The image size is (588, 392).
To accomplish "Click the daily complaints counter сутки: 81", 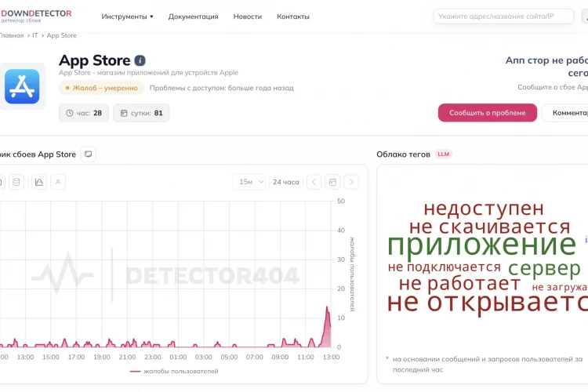I will 141,113.
